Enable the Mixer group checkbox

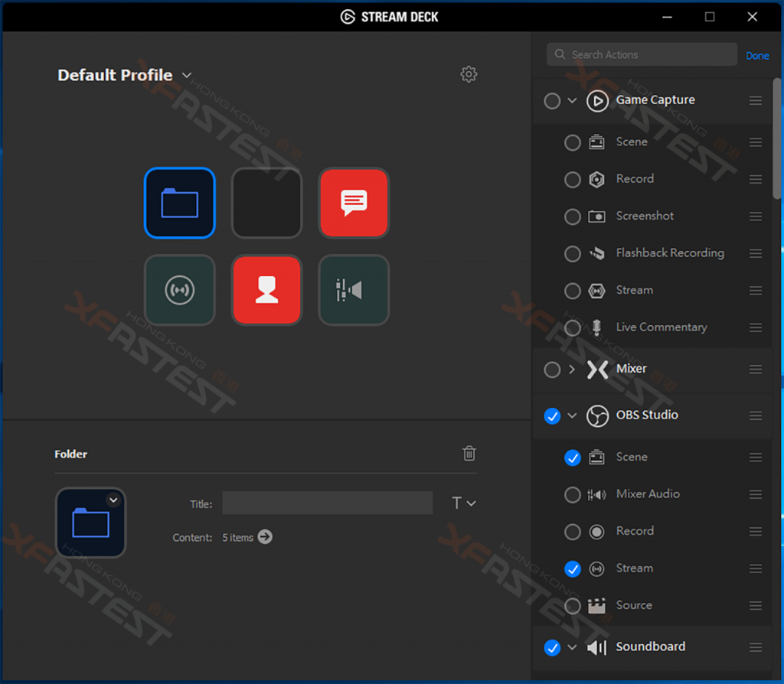(x=552, y=370)
